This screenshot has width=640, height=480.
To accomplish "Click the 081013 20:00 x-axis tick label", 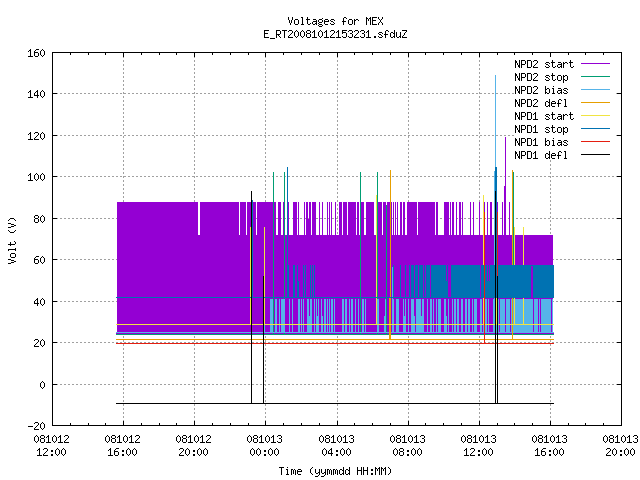I will pos(620,446).
